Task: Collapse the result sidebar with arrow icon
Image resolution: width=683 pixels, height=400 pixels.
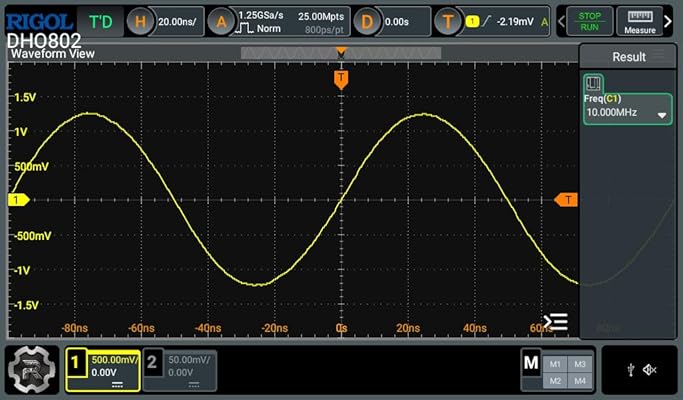Action: (556, 322)
